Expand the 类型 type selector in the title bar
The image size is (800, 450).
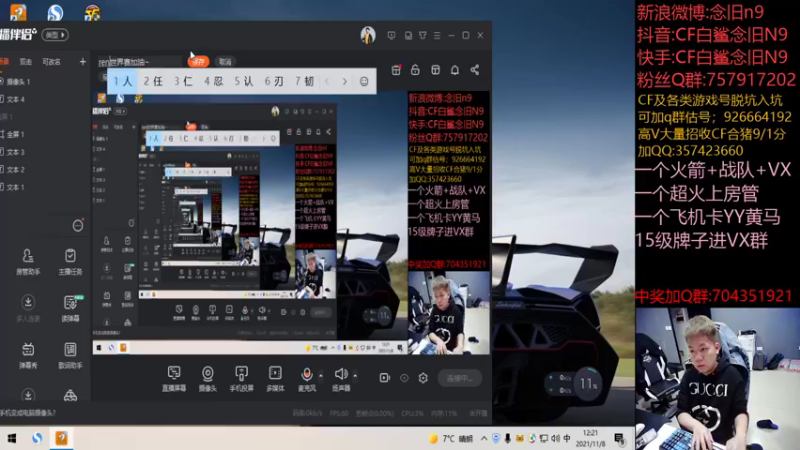point(55,35)
